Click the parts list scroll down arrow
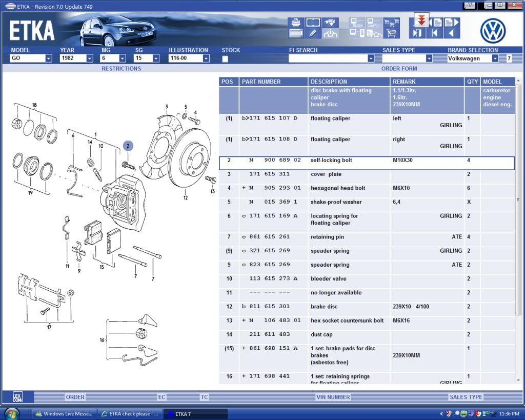This screenshot has width=525, height=420. (x=518, y=380)
